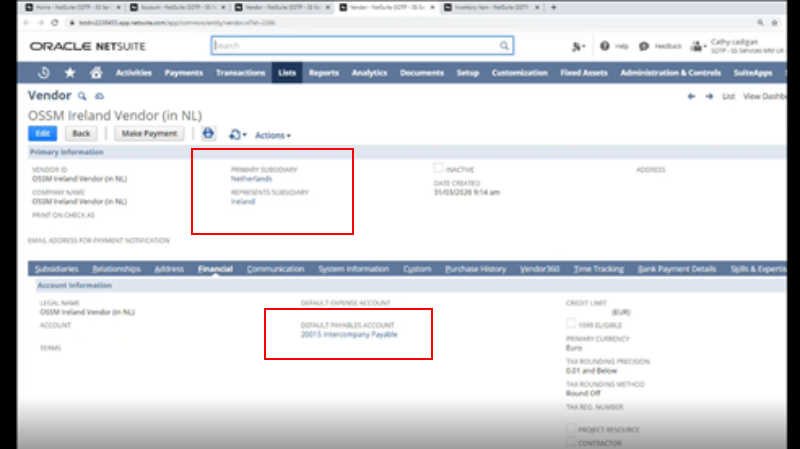800x449 pixels.
Task: Click the Vendor search magnifier icon
Action: (82, 96)
